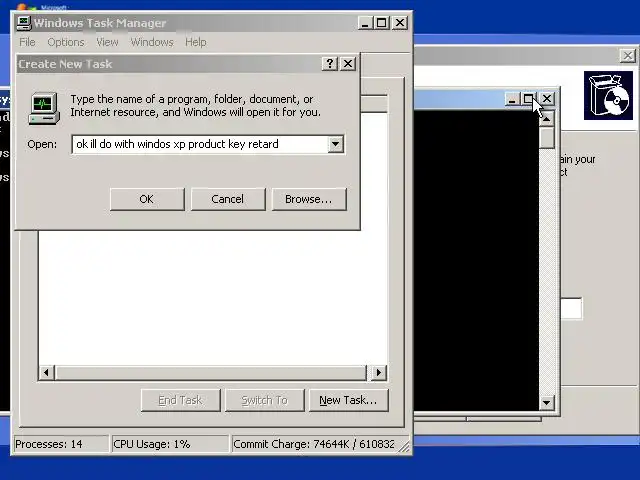Click the white input box in setup dialog

coord(571,309)
